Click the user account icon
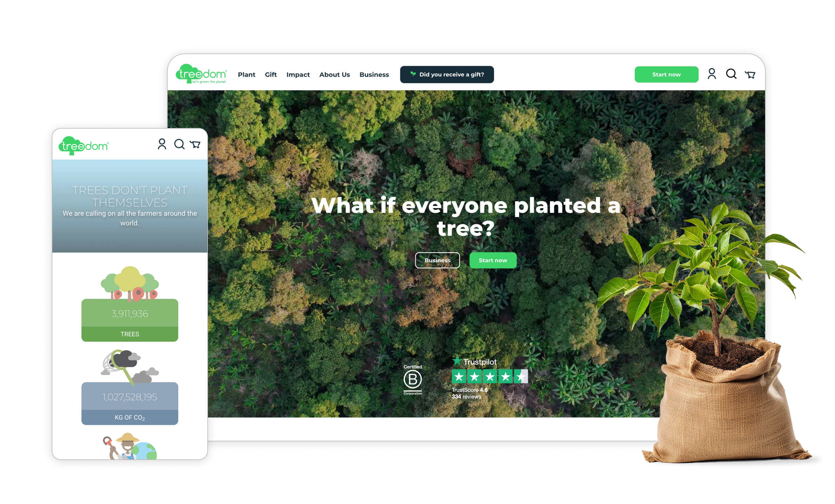The image size is (835, 504). (x=712, y=74)
